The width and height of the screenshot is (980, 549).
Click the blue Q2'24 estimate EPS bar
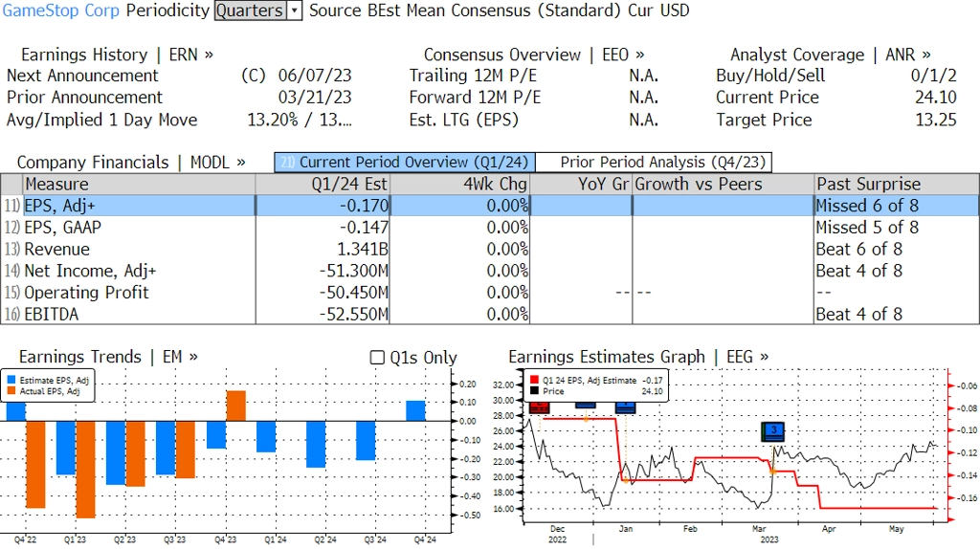click(x=316, y=444)
